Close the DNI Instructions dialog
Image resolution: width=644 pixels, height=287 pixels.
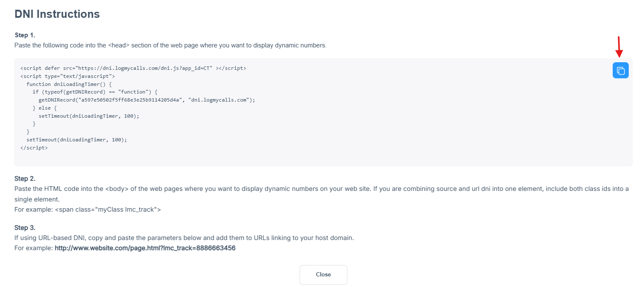coord(323,275)
